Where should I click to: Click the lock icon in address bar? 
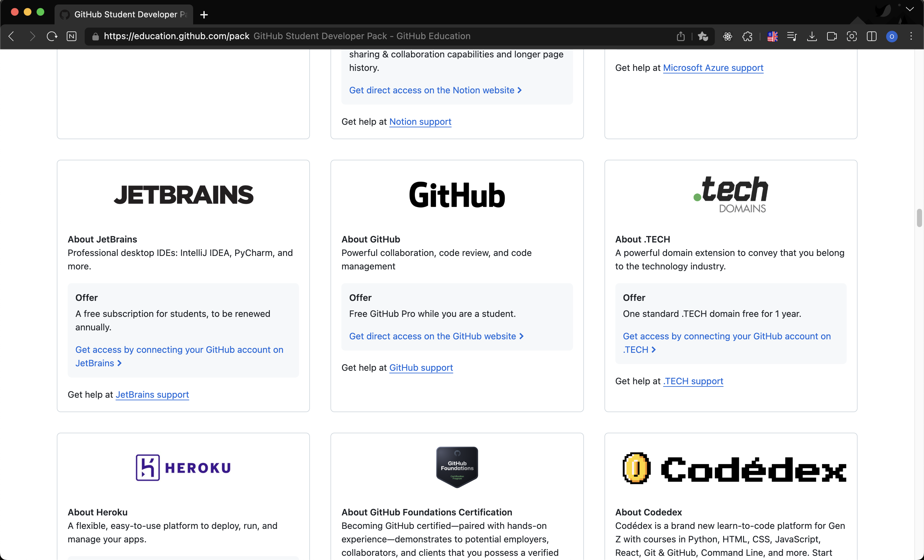pyautogui.click(x=95, y=36)
